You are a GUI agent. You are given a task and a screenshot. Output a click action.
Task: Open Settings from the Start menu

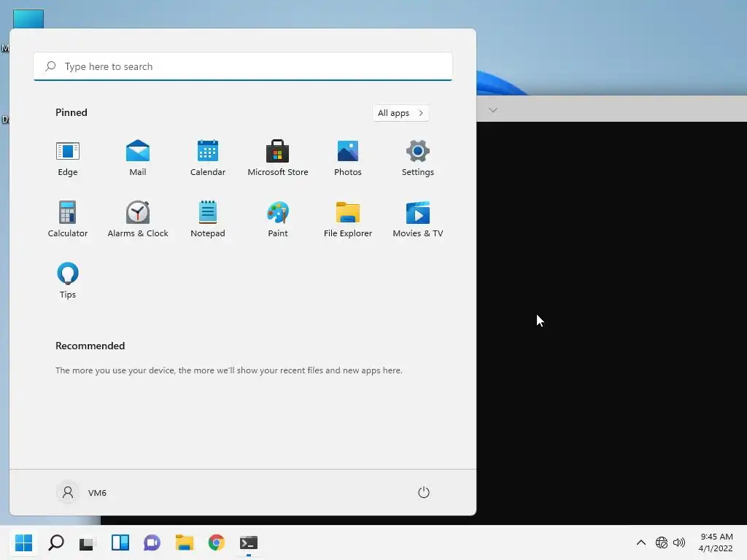click(x=418, y=158)
